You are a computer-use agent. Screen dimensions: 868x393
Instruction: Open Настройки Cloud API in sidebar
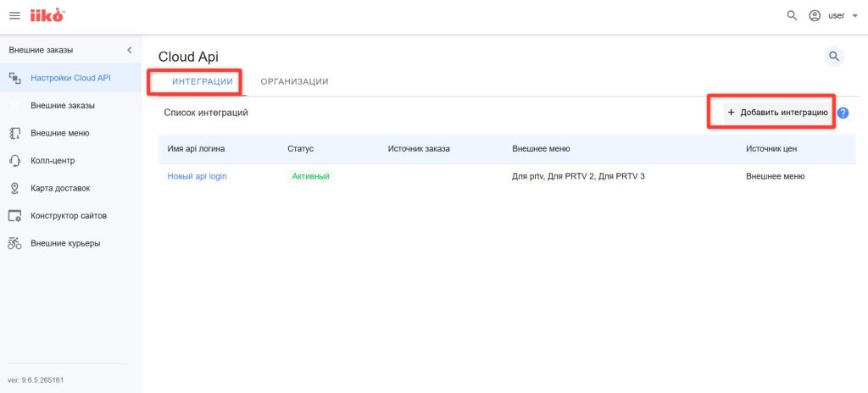(x=70, y=78)
